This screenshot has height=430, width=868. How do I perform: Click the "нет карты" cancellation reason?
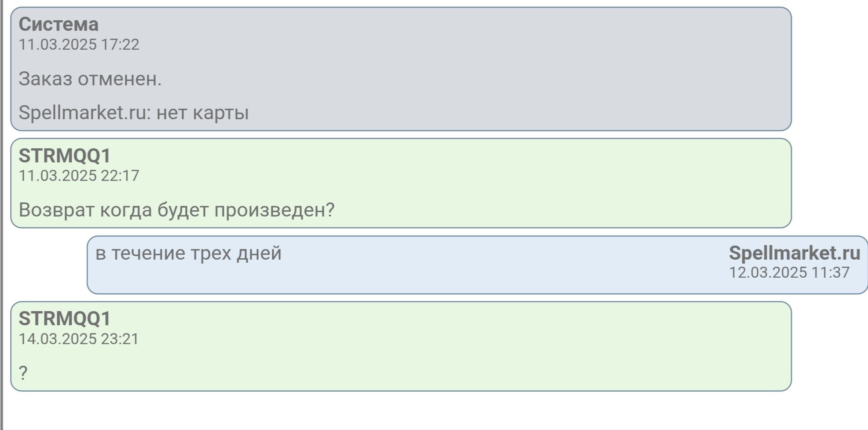tap(202, 113)
